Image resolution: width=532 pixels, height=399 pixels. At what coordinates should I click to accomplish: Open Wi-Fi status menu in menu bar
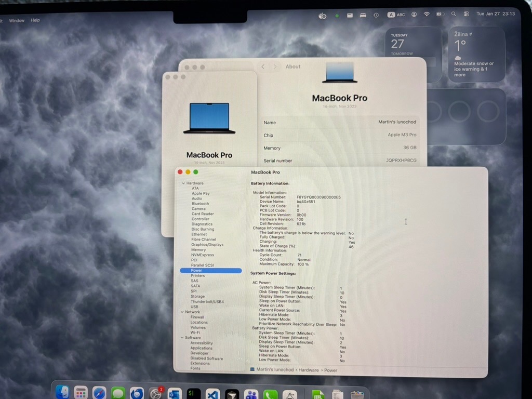click(x=427, y=14)
